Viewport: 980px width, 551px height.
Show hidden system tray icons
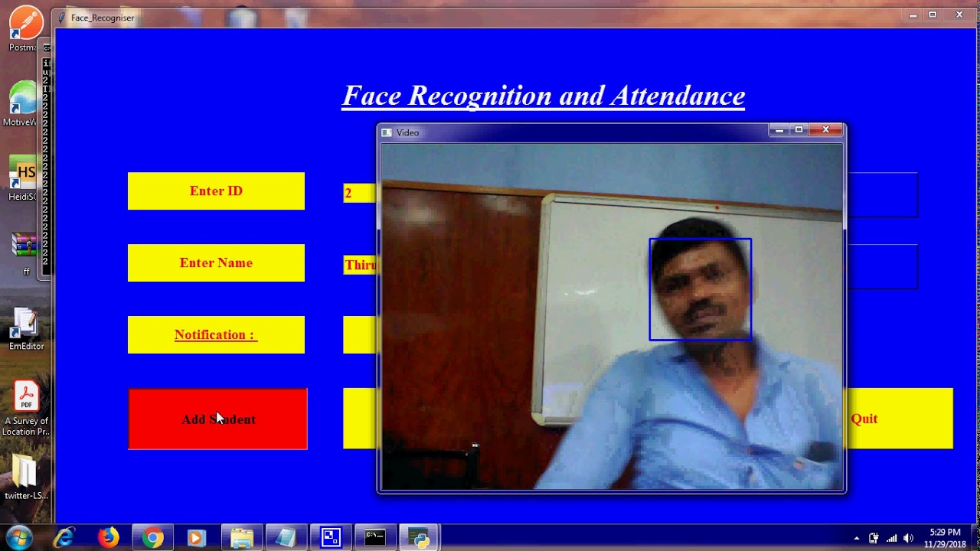tap(857, 538)
